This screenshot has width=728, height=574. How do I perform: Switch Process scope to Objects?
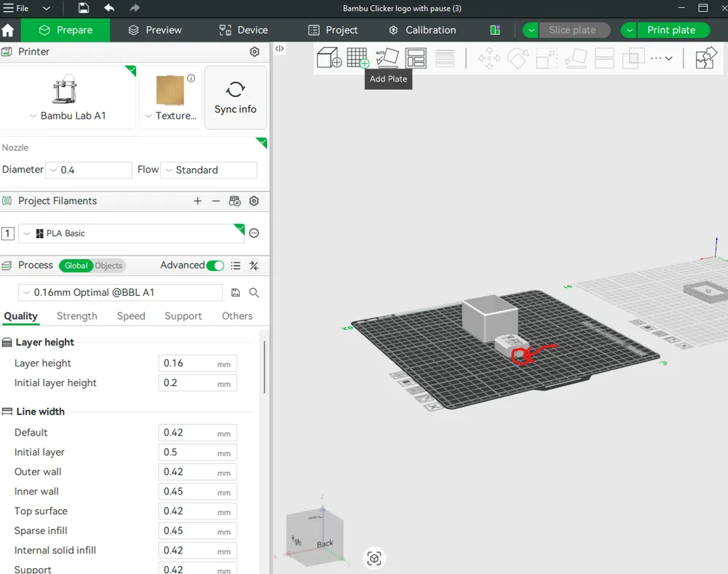[108, 266]
